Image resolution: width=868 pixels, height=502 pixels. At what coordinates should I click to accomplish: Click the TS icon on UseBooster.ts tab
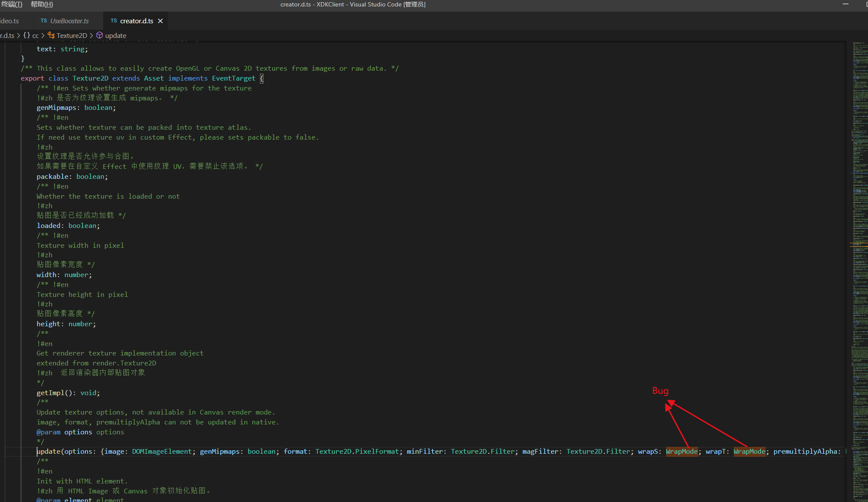click(x=44, y=21)
